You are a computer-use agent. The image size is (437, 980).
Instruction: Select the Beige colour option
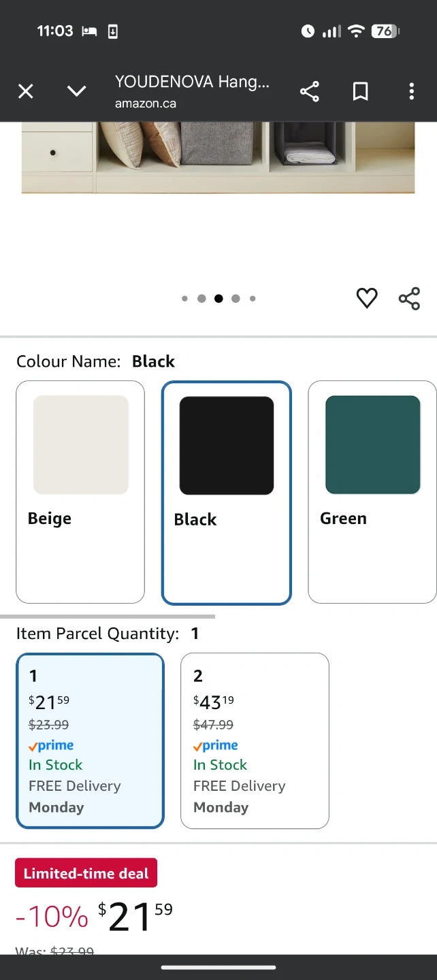(80, 491)
